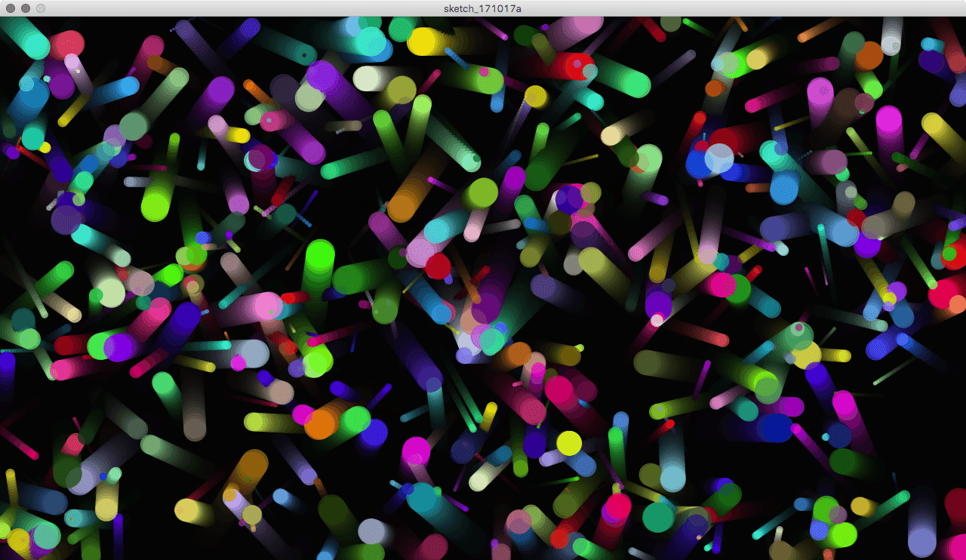Close the sketch_171017a window
The height and width of the screenshot is (560, 966).
pos(11,8)
